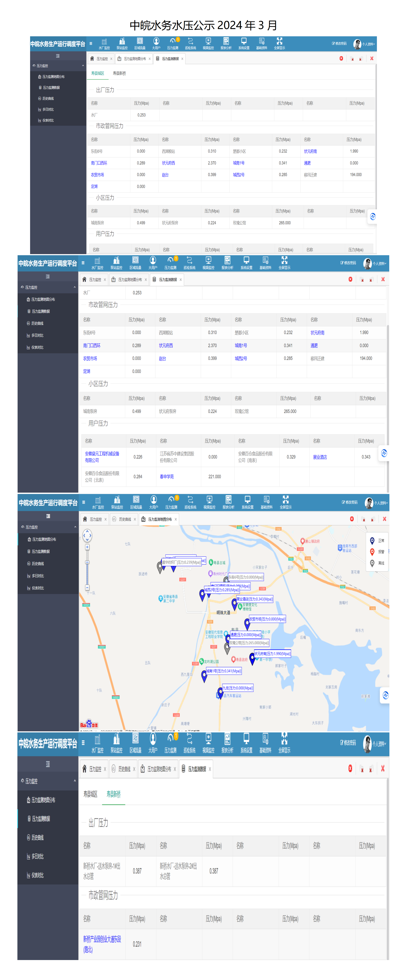Click the red 报警 pin in map legend
This screenshot has height=980, width=407.
372,552
